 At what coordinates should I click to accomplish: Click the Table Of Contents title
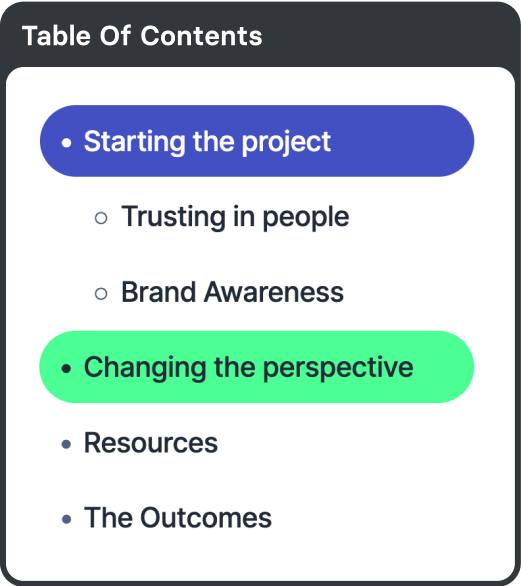click(x=142, y=36)
